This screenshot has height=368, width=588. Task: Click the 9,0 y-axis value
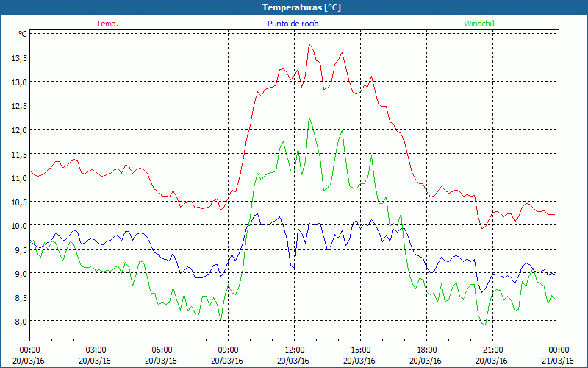click(21, 274)
